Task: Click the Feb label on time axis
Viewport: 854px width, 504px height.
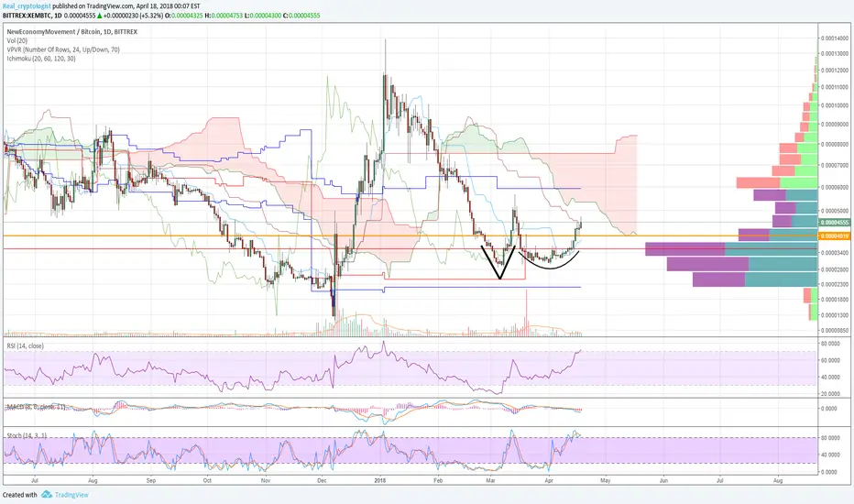Action: [438, 480]
